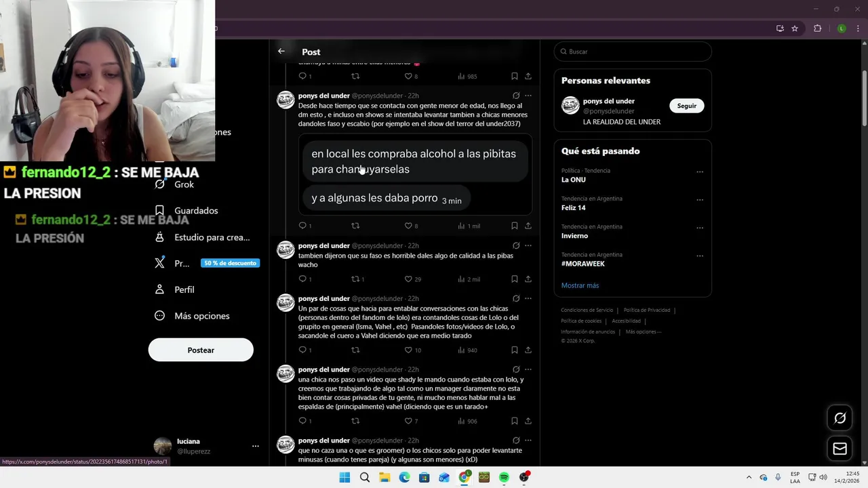The width and height of the screenshot is (868, 488).
Task: Open Política de Privacidad footer link
Action: click(x=647, y=310)
